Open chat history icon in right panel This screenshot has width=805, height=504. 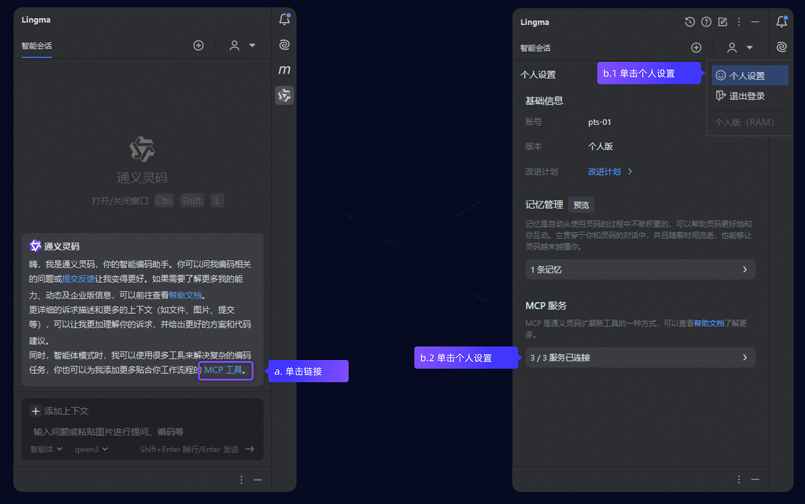(x=689, y=22)
